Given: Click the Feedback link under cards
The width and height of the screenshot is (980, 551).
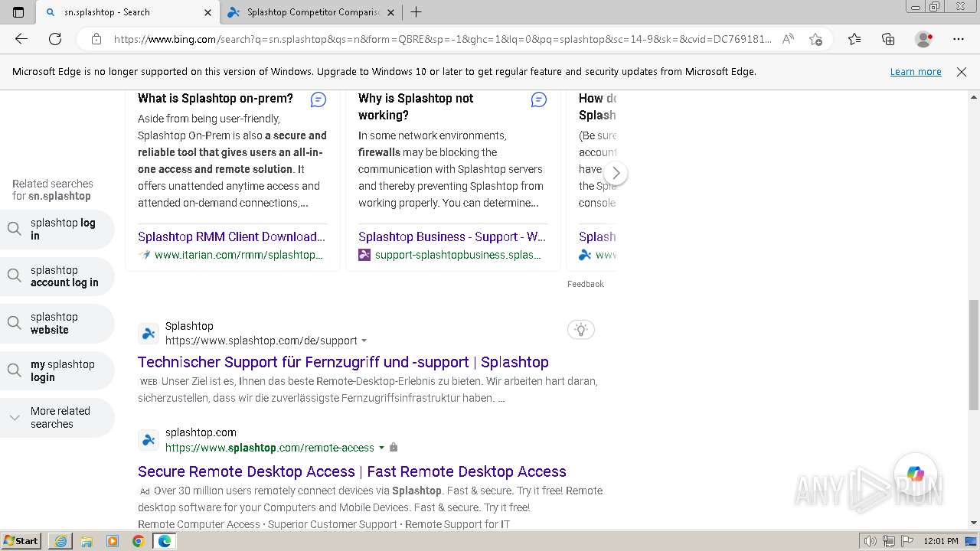Looking at the screenshot, I should (586, 284).
